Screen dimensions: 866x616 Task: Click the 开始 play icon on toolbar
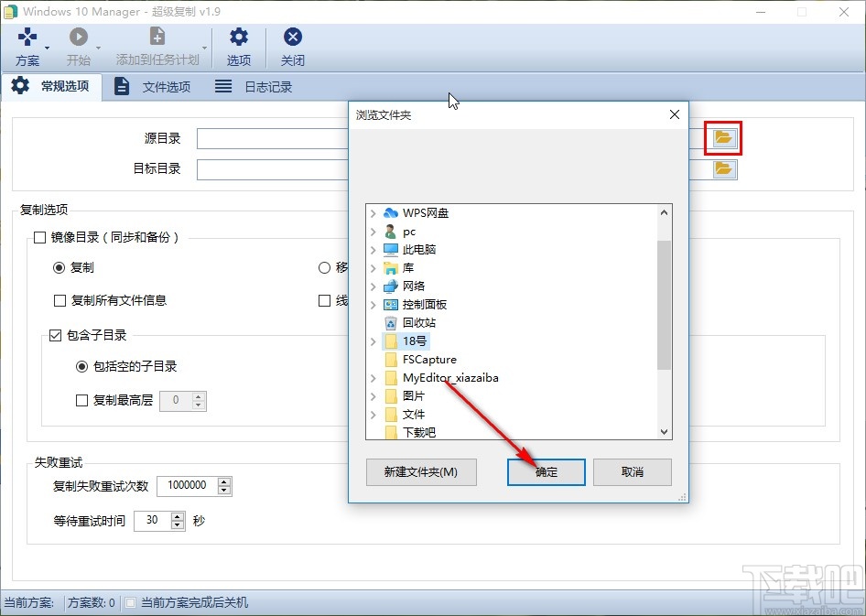tap(79, 38)
